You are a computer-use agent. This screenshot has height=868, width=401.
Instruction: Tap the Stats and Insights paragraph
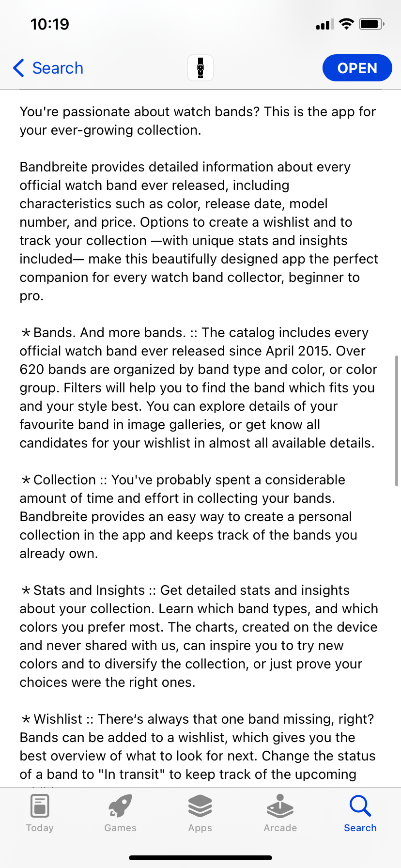[x=198, y=636]
